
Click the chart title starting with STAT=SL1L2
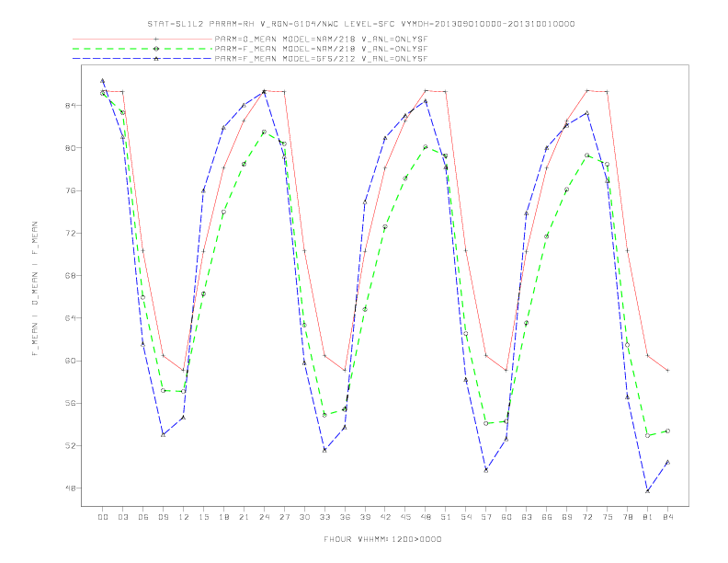360,24
